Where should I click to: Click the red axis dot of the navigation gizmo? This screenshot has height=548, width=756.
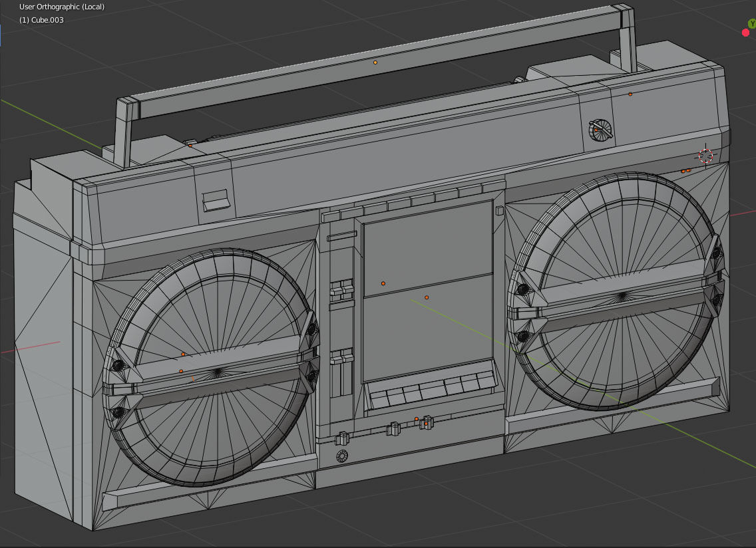pyautogui.click(x=745, y=33)
